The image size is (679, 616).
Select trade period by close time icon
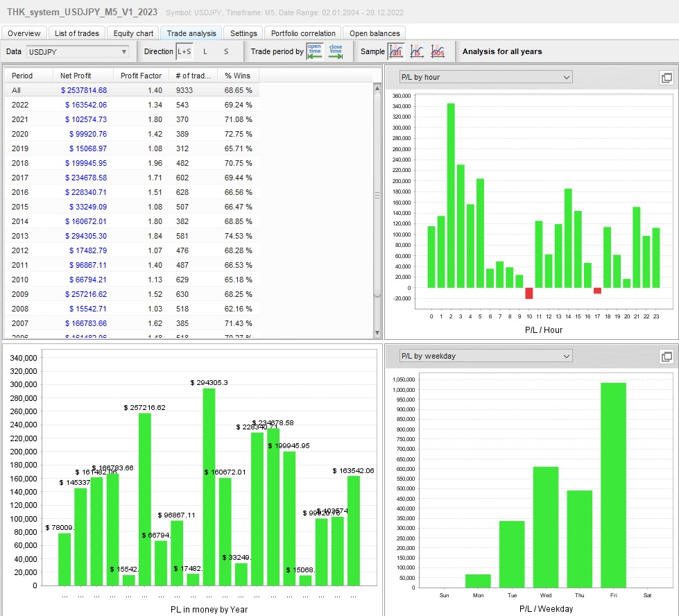coord(336,51)
